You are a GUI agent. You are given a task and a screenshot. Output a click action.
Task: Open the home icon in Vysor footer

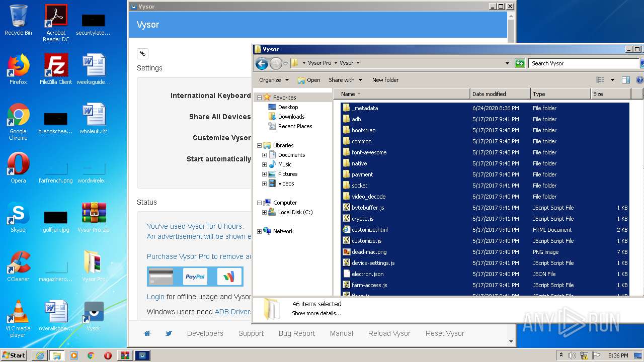click(147, 333)
